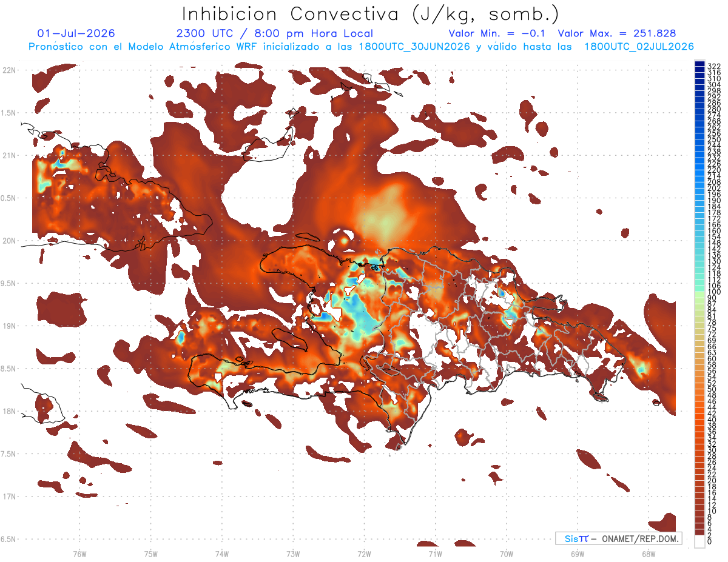Click the longitude label "70W"
Screen dimensions: 728x562
click(x=507, y=554)
